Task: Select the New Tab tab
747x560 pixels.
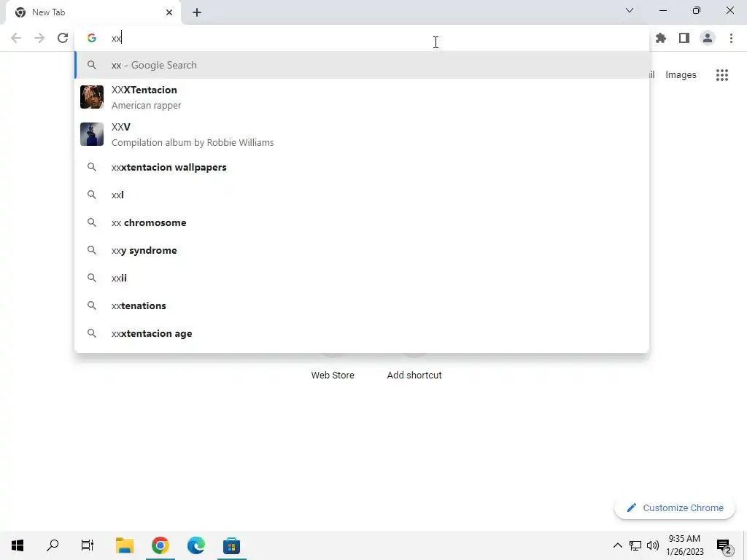Action: (93, 12)
